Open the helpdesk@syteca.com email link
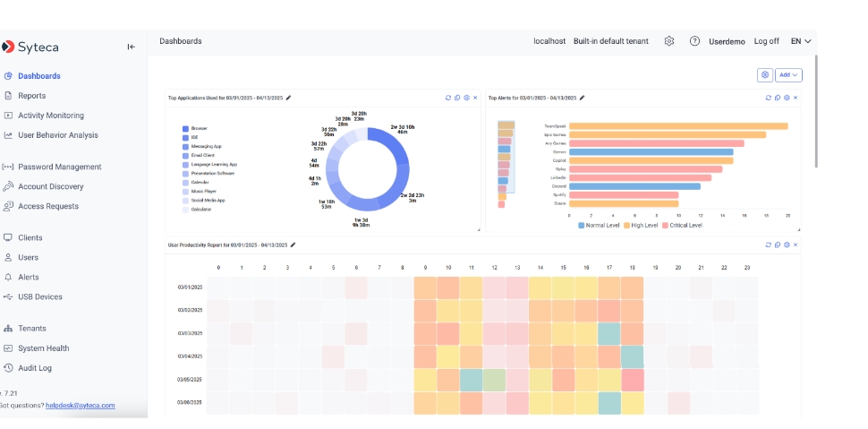This screenshot has height=429, width=868. click(x=81, y=405)
